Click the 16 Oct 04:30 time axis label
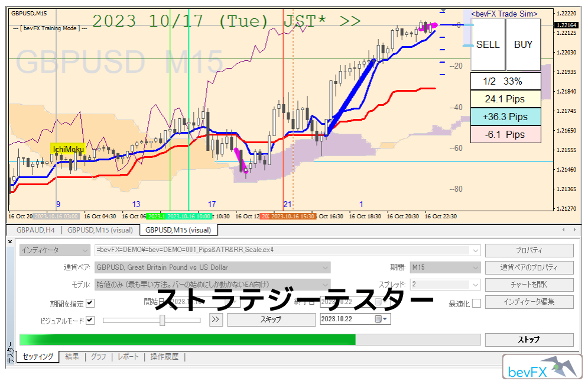Screen dimensions: 588x384 [x=100, y=217]
